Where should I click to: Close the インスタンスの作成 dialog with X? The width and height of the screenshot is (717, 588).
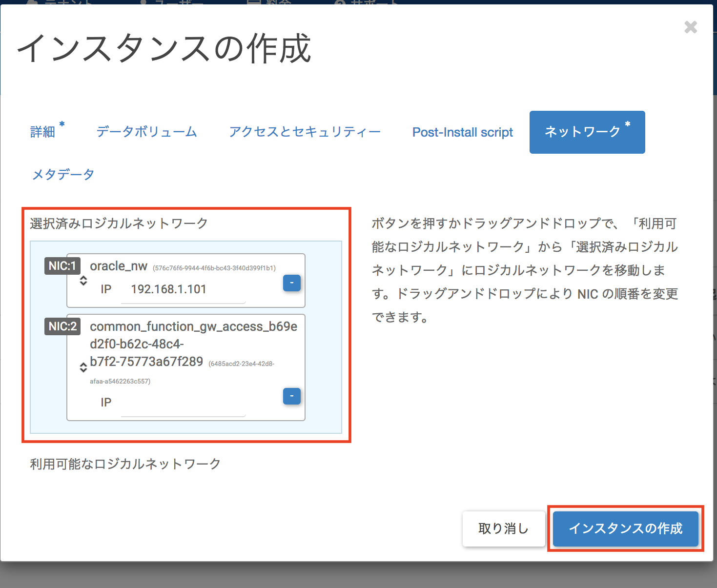[x=690, y=27]
